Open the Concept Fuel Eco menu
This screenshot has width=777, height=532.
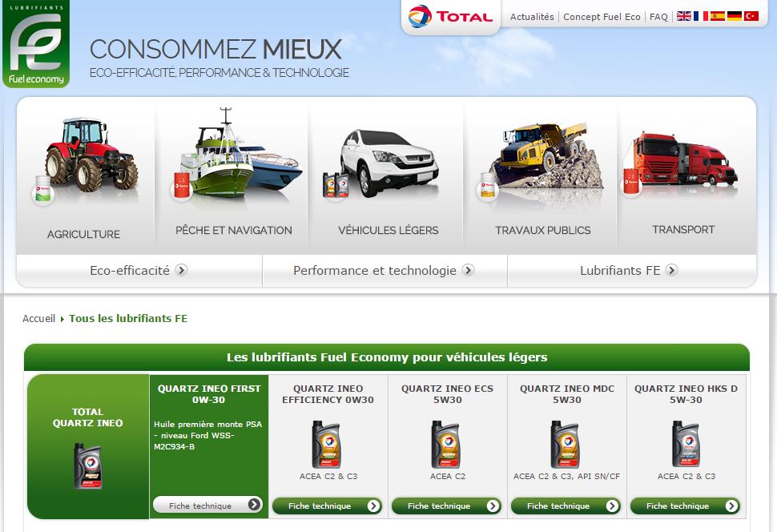click(602, 16)
